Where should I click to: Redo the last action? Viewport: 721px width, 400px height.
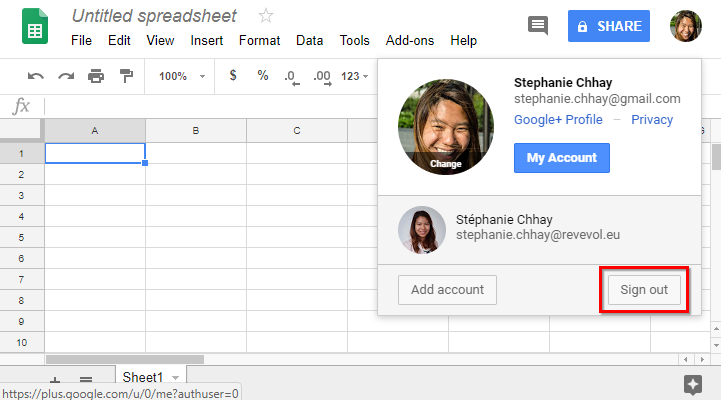coord(66,76)
